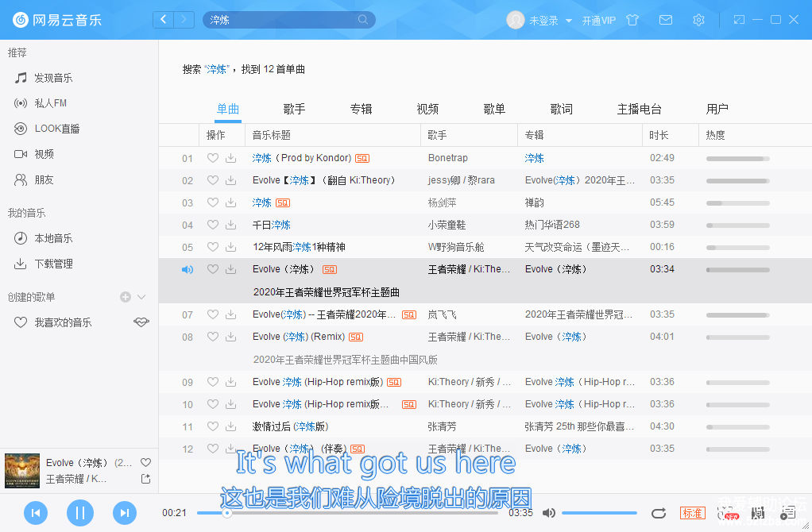Download the song 千日淬炼
Screen dimensions: 812x532
pyautogui.click(x=230, y=225)
